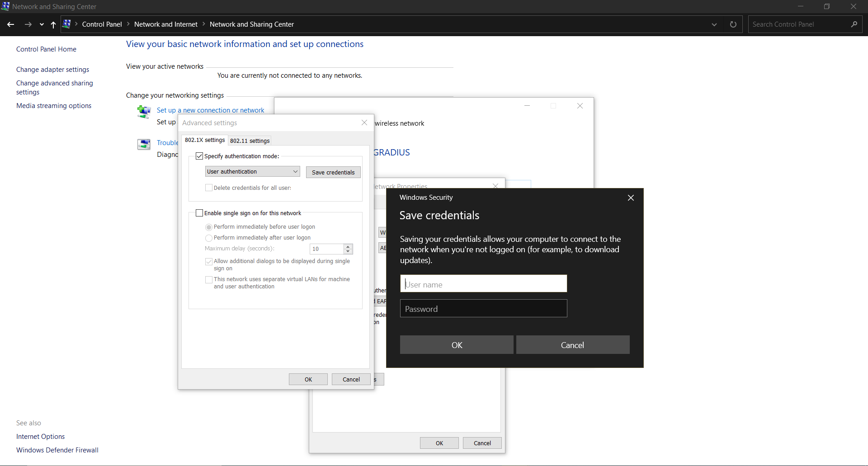The height and width of the screenshot is (466, 868).
Task: Close the Network Properties window
Action: point(495,185)
